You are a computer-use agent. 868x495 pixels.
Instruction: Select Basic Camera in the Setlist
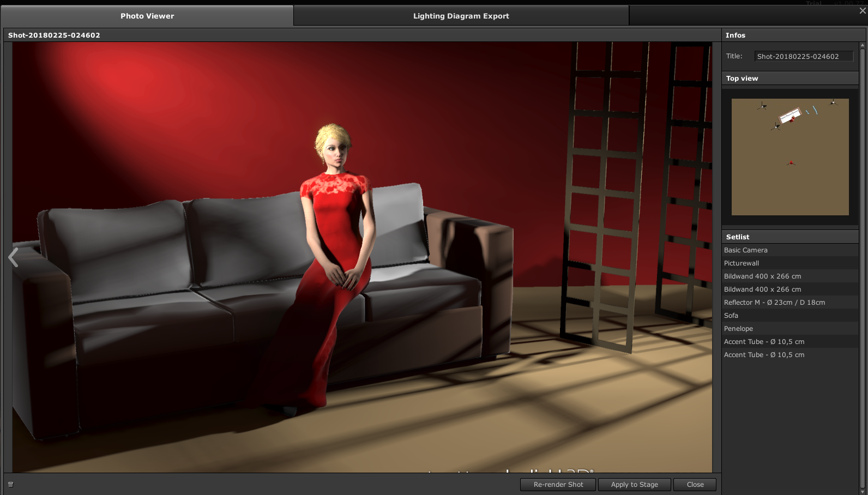745,250
